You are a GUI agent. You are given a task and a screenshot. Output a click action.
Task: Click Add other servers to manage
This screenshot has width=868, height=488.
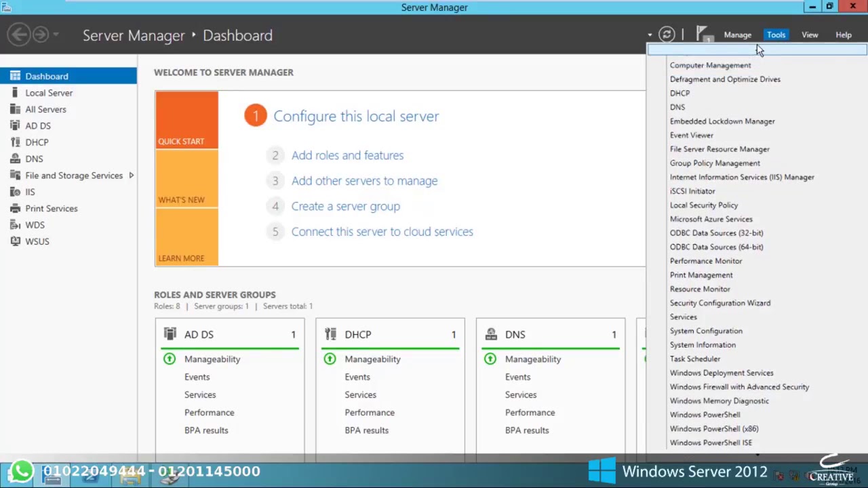[x=364, y=181]
